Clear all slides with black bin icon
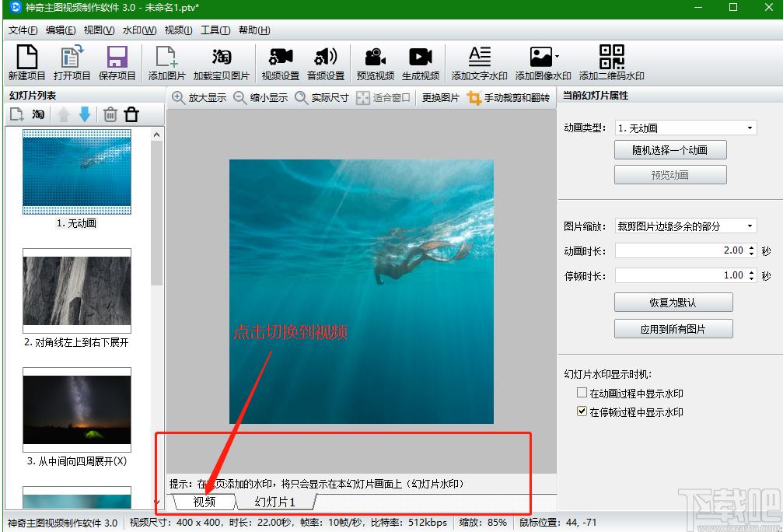This screenshot has height=532, width=783. 131,114
